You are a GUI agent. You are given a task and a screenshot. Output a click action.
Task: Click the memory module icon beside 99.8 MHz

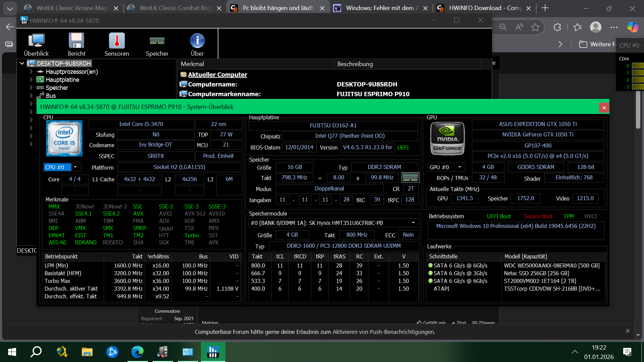point(410,177)
